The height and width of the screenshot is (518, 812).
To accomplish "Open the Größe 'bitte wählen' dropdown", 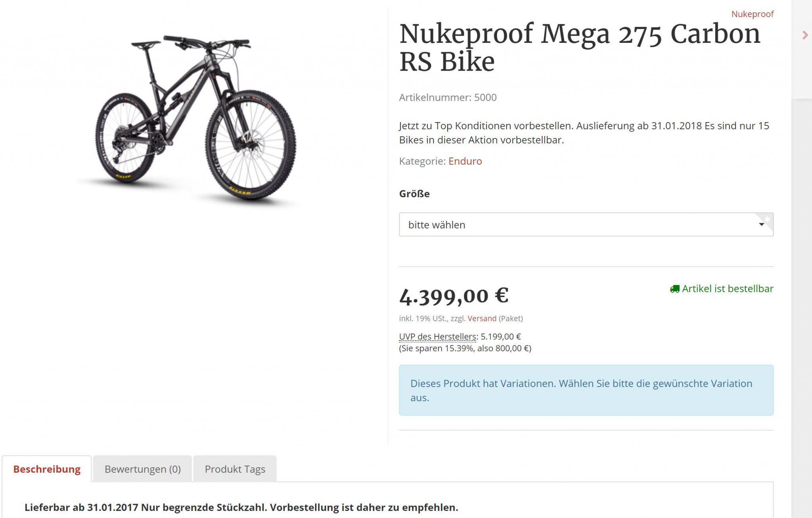I will click(x=586, y=224).
